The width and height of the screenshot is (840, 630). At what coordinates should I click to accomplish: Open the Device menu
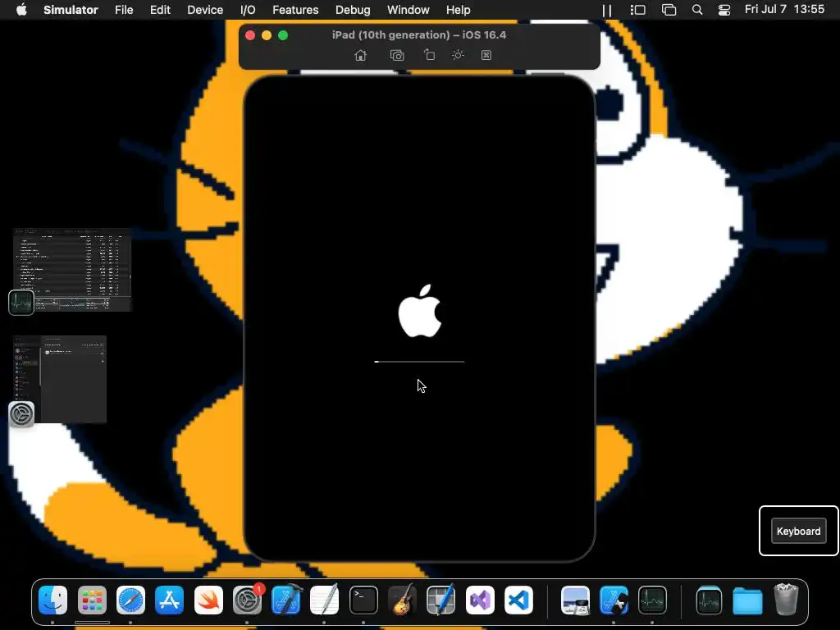[x=205, y=10]
